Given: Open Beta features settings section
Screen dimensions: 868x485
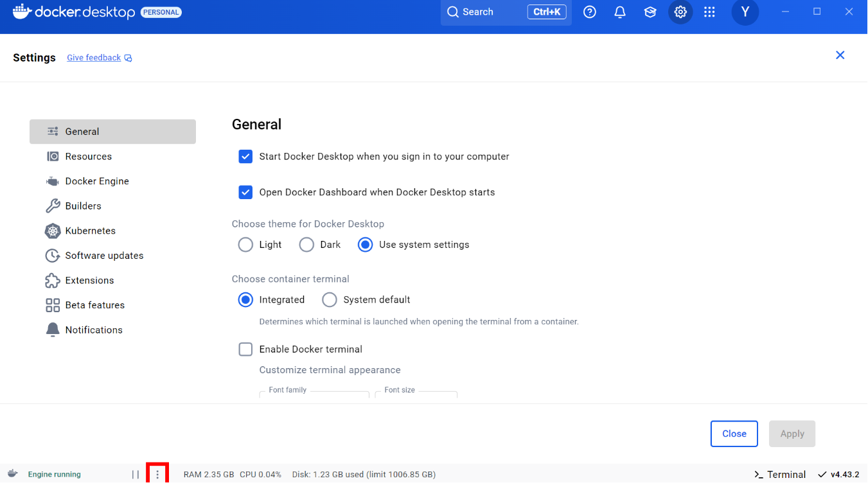Looking at the screenshot, I should coord(112,305).
